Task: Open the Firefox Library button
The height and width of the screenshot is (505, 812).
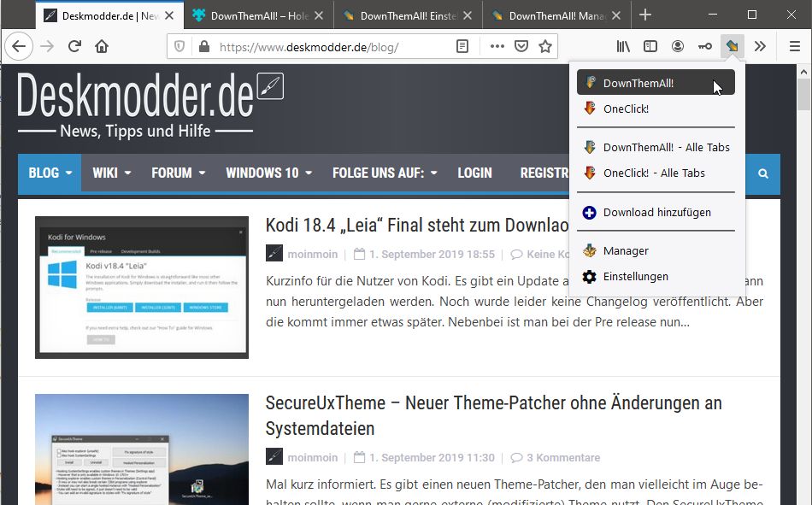Action: pyautogui.click(x=623, y=47)
